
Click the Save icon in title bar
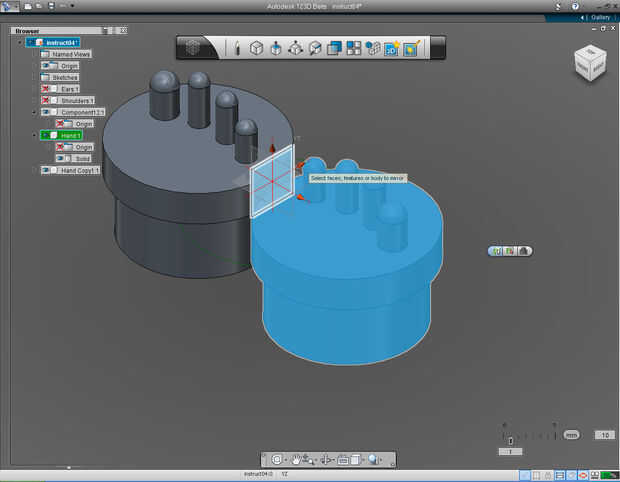pyautogui.click(x=52, y=6)
